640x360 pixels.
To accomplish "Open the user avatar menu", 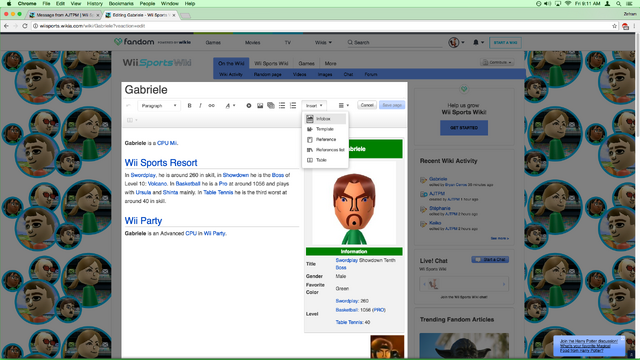I will (x=456, y=42).
